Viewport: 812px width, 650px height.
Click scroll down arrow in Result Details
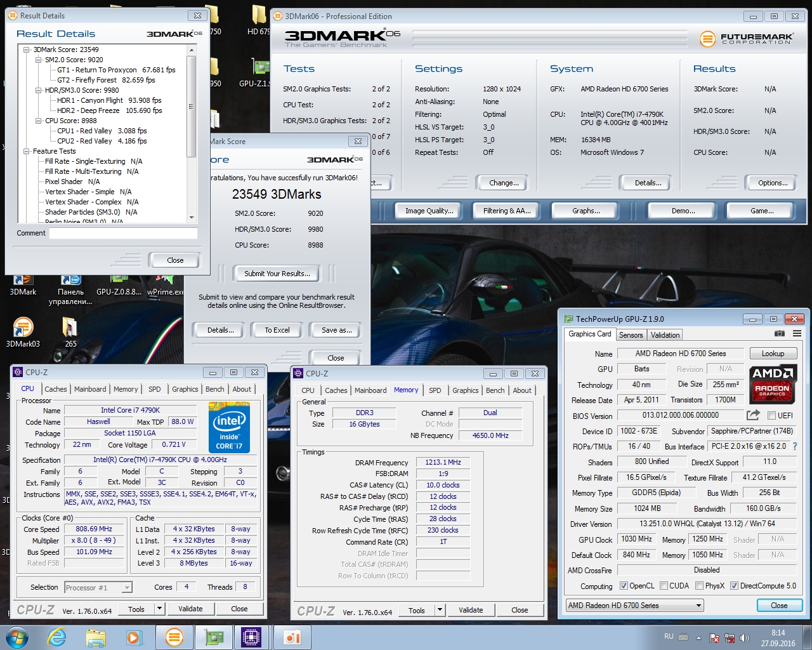click(192, 217)
